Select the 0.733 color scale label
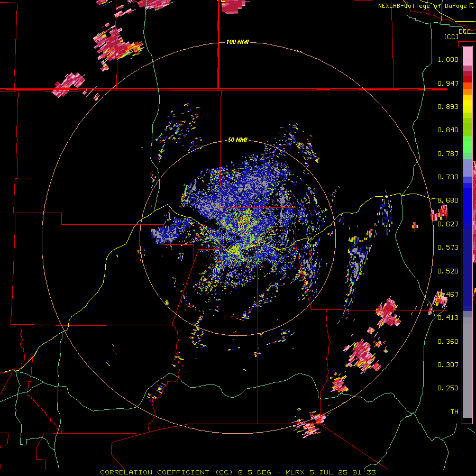476x476 pixels. (448, 177)
